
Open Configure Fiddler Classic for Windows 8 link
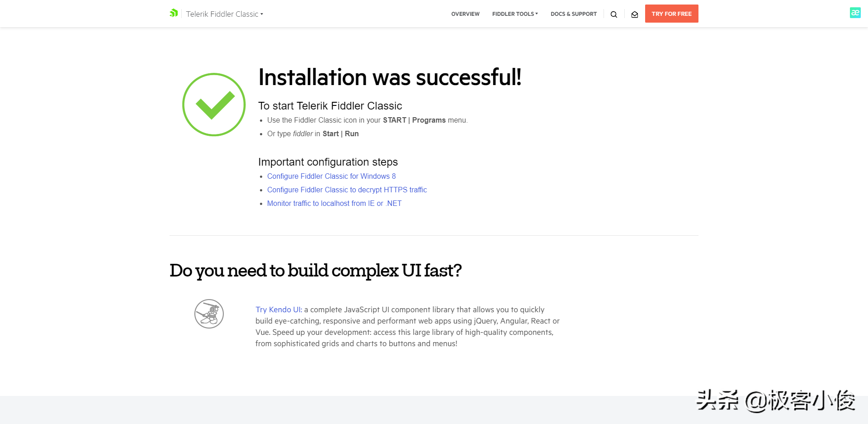[331, 176]
